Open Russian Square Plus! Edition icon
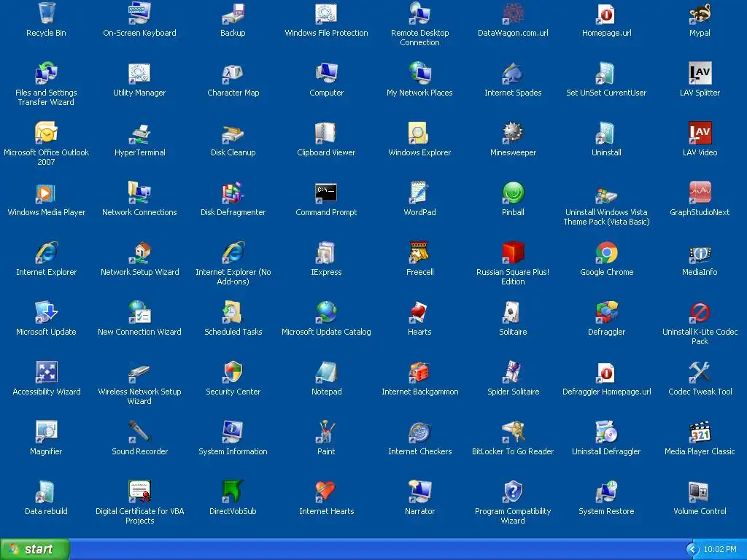Viewport: 747px width, 560px height. pyautogui.click(x=513, y=252)
